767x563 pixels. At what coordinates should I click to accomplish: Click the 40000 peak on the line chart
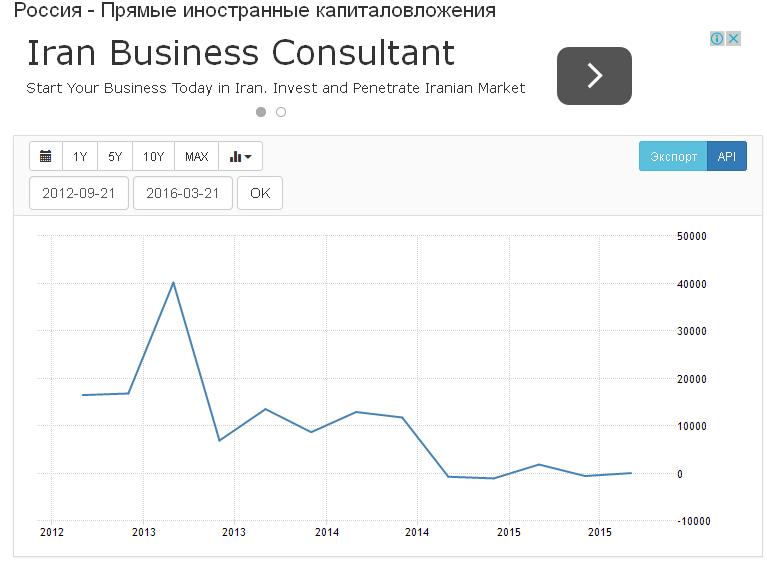click(173, 283)
